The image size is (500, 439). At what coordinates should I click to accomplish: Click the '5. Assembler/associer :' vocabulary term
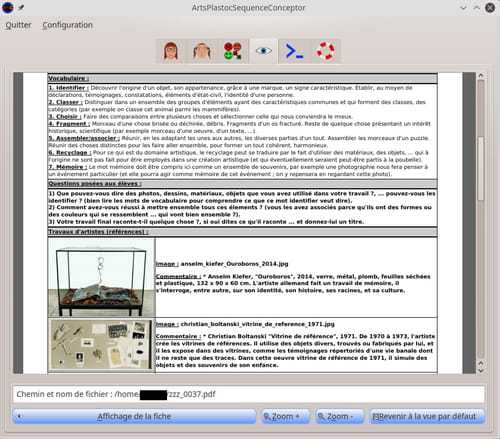pos(84,138)
